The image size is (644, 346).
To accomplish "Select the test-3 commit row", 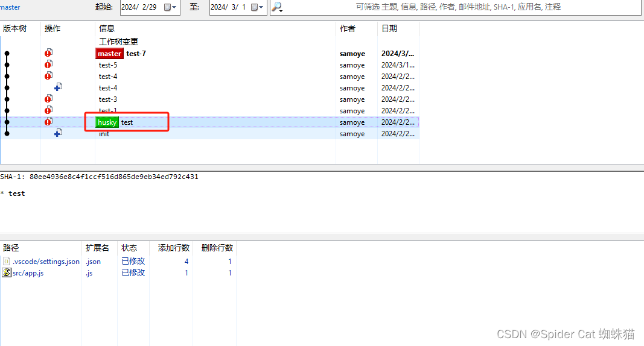I will point(209,99).
